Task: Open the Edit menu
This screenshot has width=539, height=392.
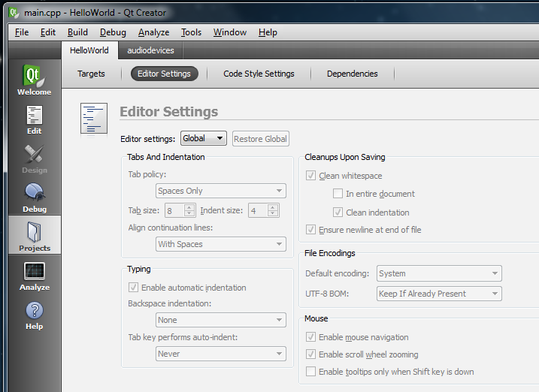Action: pos(48,32)
